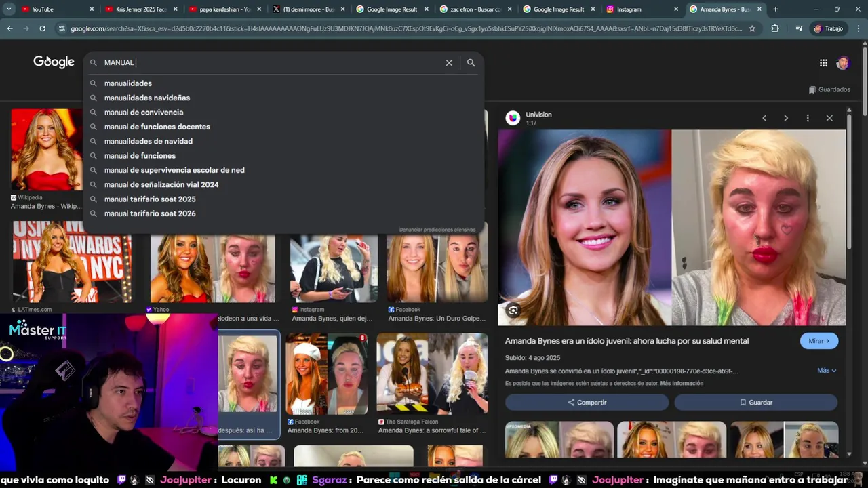868x488 pixels.
Task: Click the magnifier search button in search box
Action: click(x=471, y=62)
